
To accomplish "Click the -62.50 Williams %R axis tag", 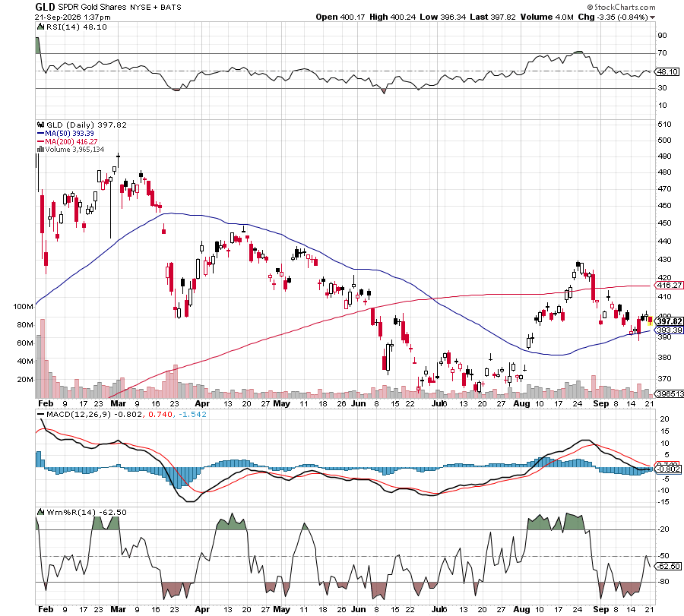I will coord(668,566).
